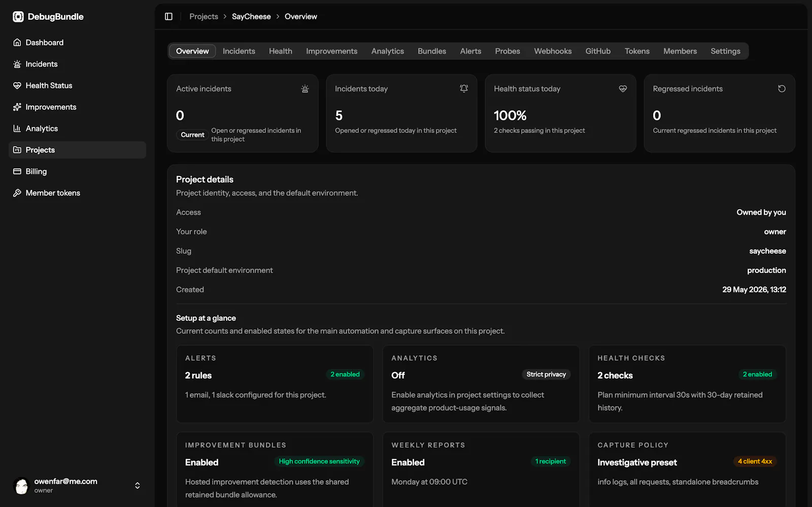Click the Analytics chart icon in sidebar
812x507 pixels.
point(17,128)
